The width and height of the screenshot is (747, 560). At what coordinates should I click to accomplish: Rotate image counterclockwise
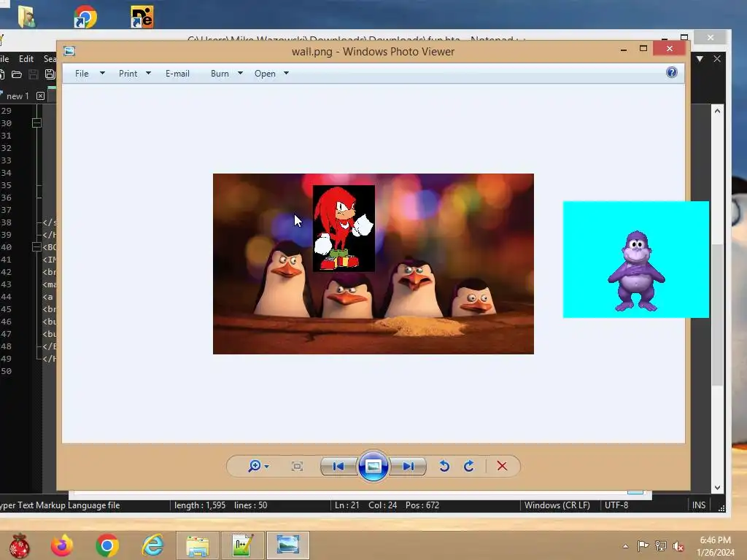pos(444,466)
